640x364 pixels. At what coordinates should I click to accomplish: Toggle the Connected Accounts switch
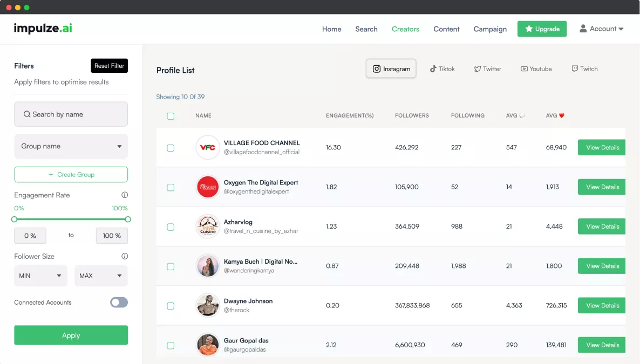pos(119,303)
